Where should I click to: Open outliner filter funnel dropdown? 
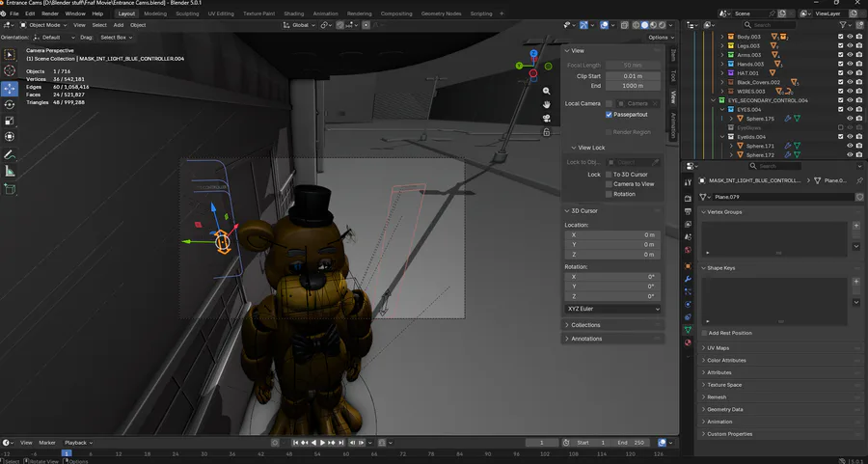point(845,25)
